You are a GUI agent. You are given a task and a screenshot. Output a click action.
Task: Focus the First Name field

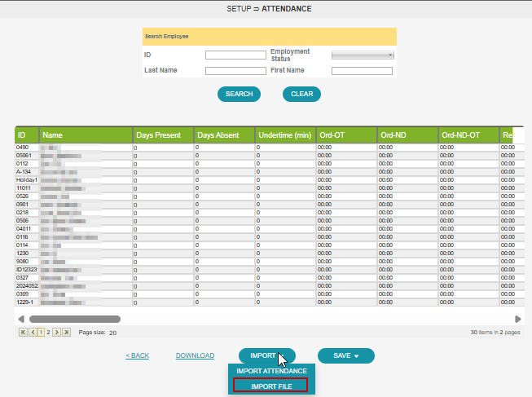click(362, 71)
